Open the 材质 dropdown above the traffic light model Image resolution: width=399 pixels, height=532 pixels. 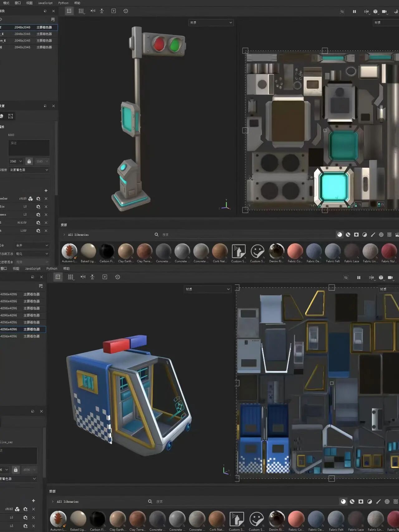coord(211,22)
